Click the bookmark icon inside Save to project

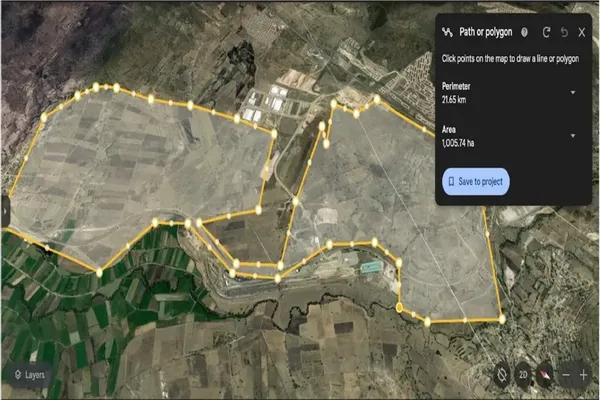[x=451, y=181]
